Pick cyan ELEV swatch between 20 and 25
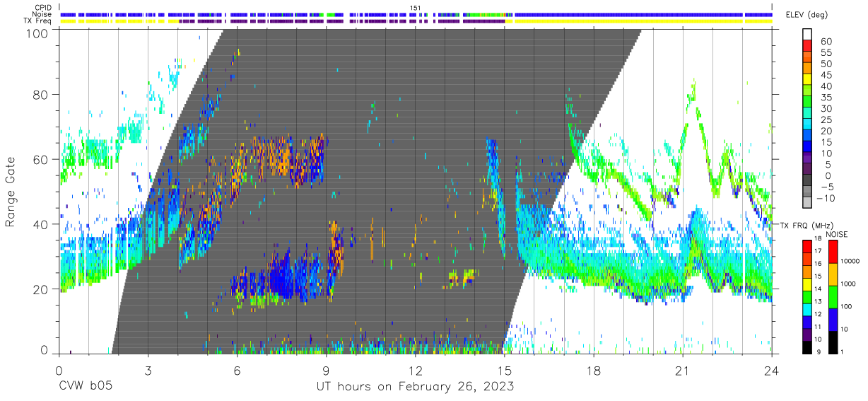This screenshot has width=868, height=401. pyautogui.click(x=807, y=125)
